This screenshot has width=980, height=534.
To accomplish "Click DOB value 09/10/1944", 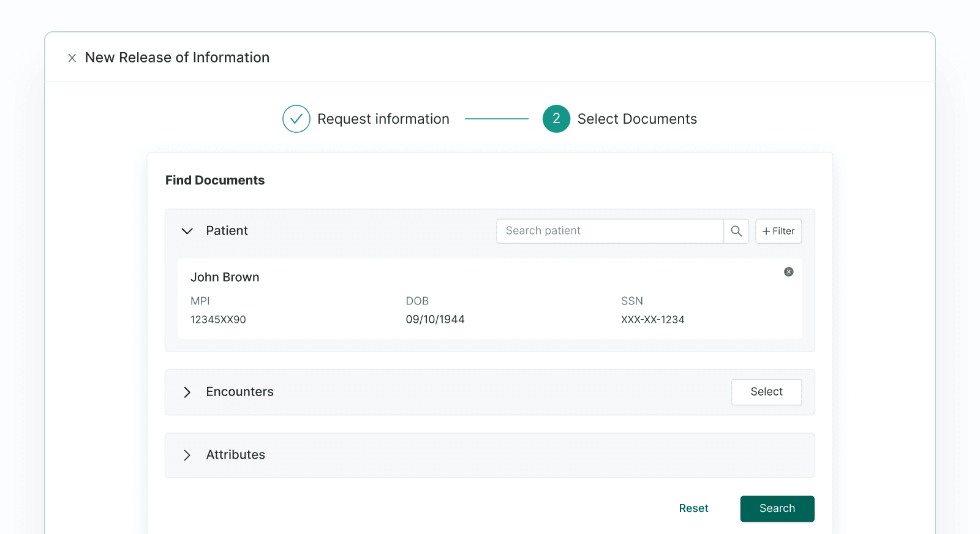I will [435, 320].
